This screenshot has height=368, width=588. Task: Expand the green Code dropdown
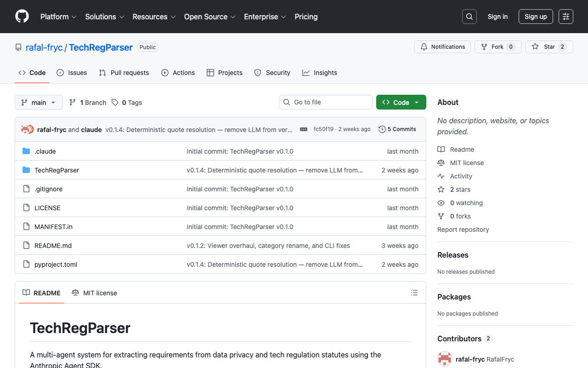pos(401,102)
